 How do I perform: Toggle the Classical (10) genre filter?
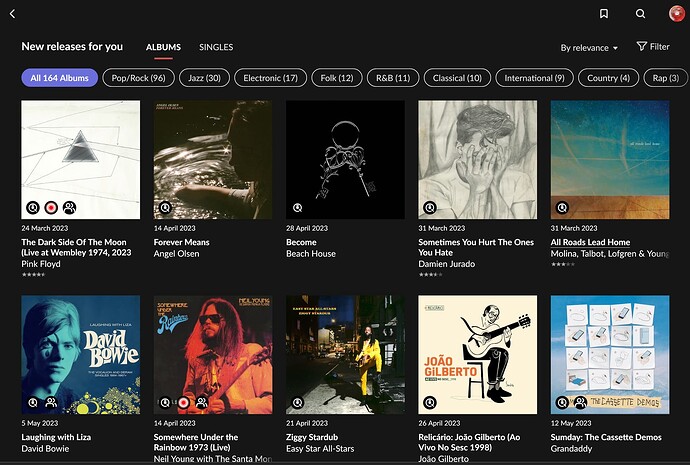pos(459,78)
